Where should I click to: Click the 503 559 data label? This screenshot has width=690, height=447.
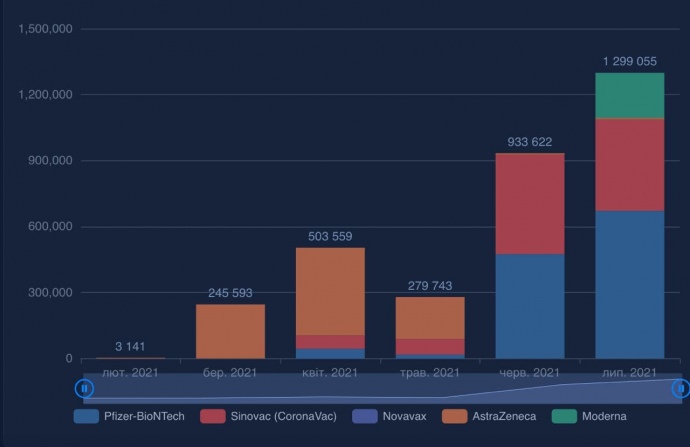(x=330, y=237)
